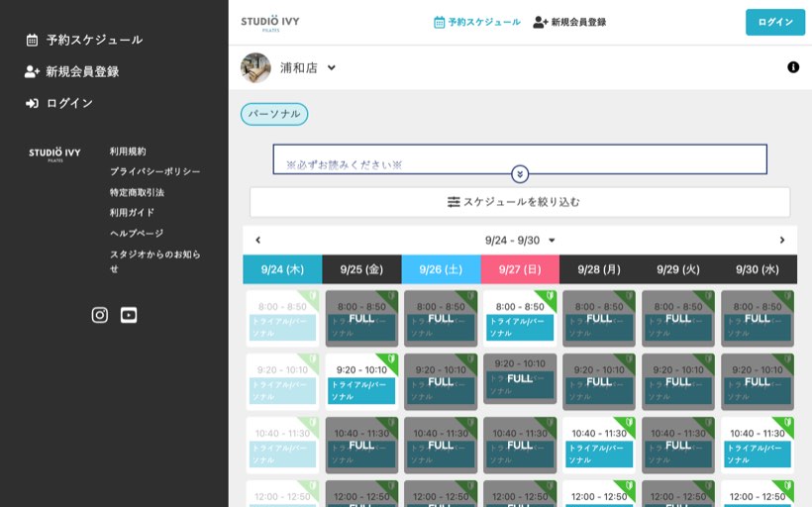This screenshot has width=812, height=507.
Task: Click FULL 9/26 10:40 - 11:30 slot
Action: 441,446
